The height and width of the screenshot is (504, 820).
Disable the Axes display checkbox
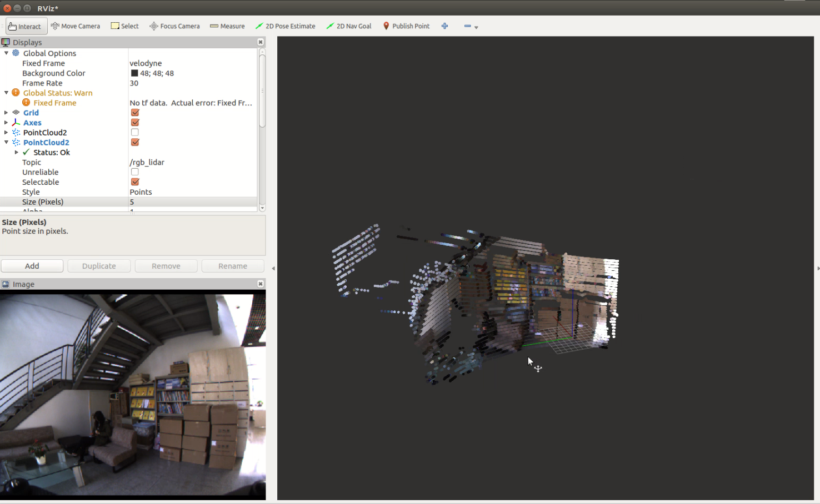(135, 123)
